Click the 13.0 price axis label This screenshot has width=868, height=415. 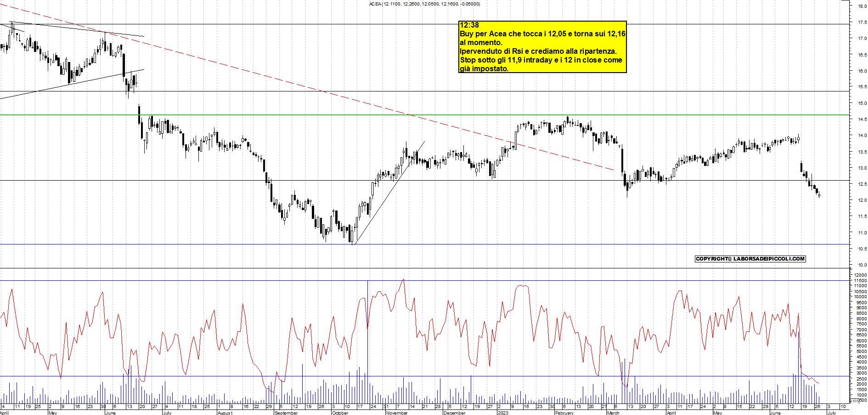click(862, 168)
